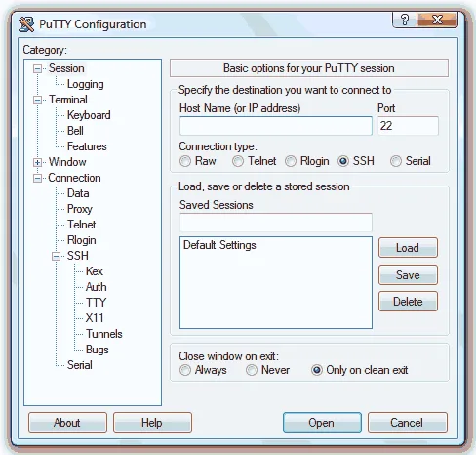Collapse the SSH tree node
476x455 pixels.
pyautogui.click(x=57, y=256)
